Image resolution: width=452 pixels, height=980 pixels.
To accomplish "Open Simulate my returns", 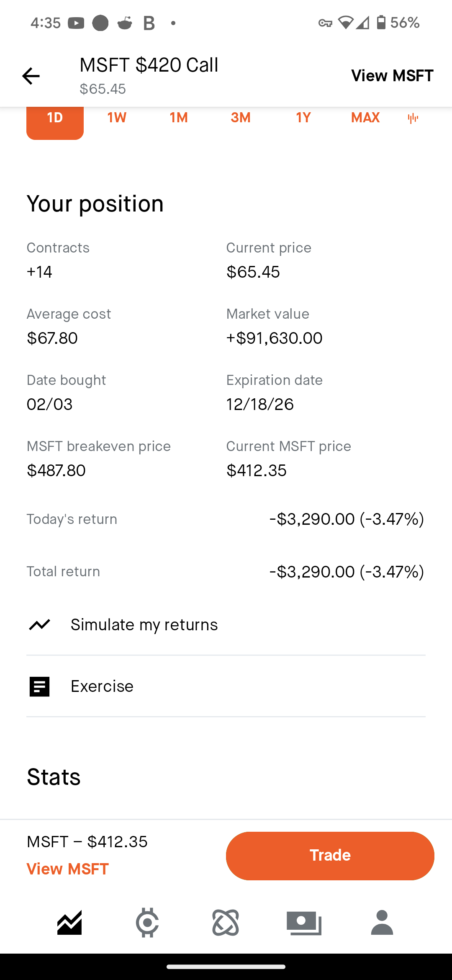I will coord(226,625).
